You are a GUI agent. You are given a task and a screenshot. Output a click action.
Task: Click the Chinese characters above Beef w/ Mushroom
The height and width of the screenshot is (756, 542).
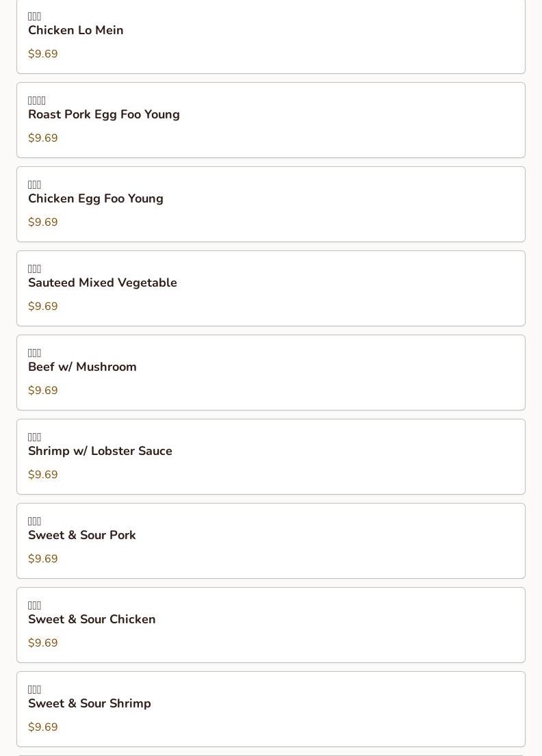34,353
